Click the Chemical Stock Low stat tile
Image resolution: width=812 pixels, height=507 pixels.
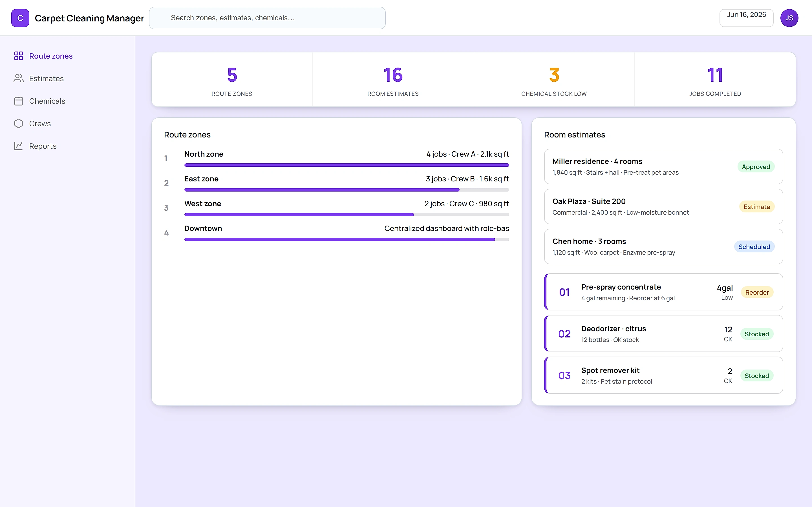coord(554,79)
